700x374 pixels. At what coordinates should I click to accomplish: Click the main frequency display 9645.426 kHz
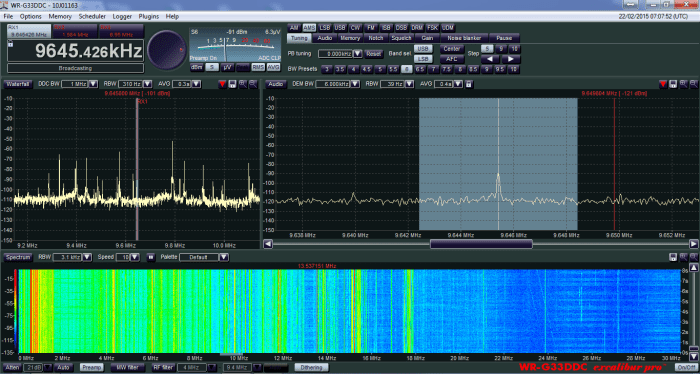[76, 51]
